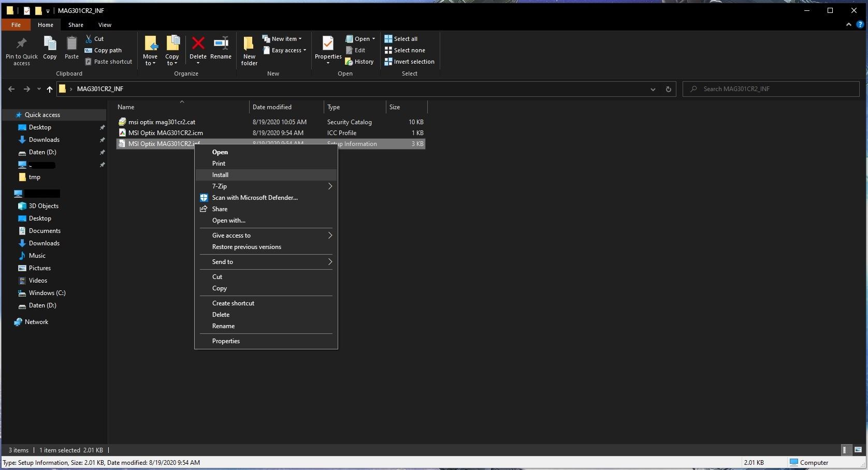The width and height of the screenshot is (868, 470).
Task: Expand the 7-Zip submenu
Action: tap(266, 186)
